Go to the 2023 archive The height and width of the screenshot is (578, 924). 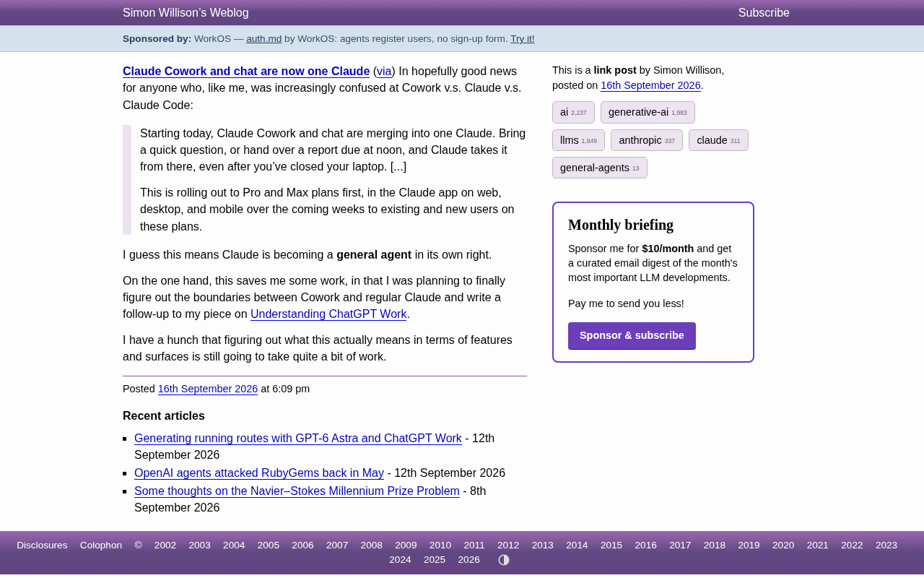coord(886,545)
